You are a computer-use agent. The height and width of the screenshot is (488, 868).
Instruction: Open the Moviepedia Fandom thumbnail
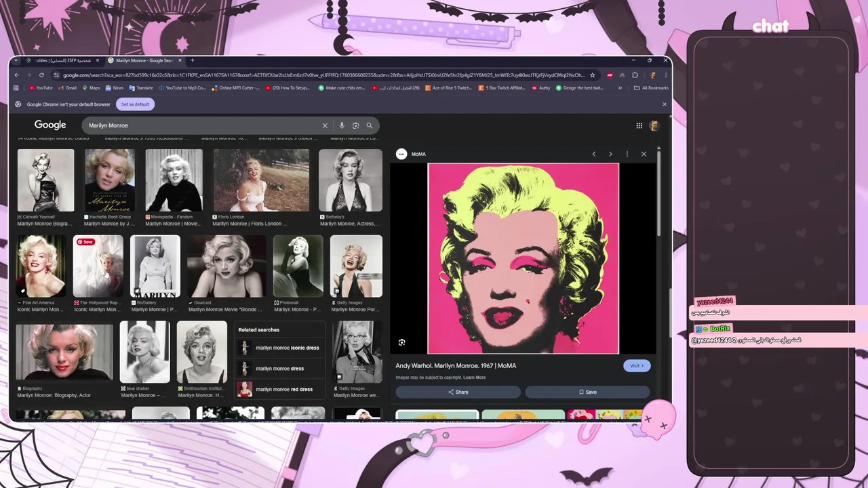(174, 181)
